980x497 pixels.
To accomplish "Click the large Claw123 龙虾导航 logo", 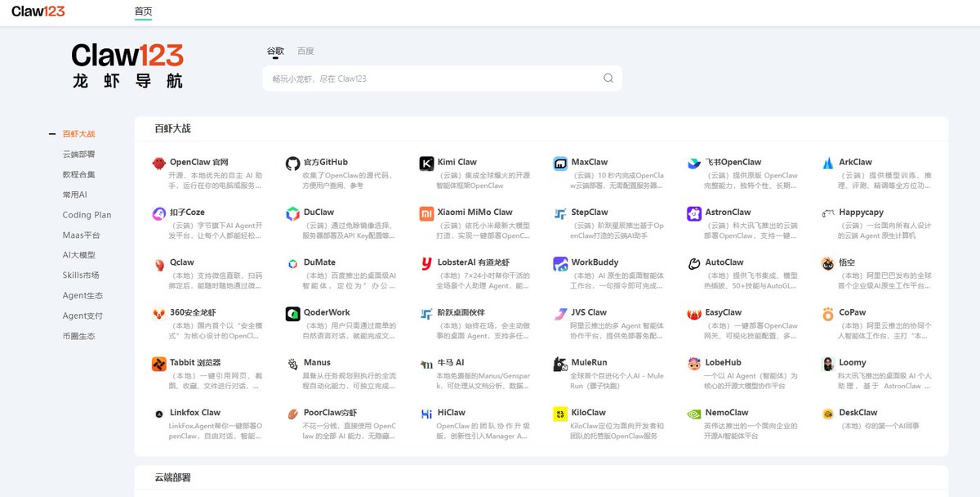I will coord(127,65).
